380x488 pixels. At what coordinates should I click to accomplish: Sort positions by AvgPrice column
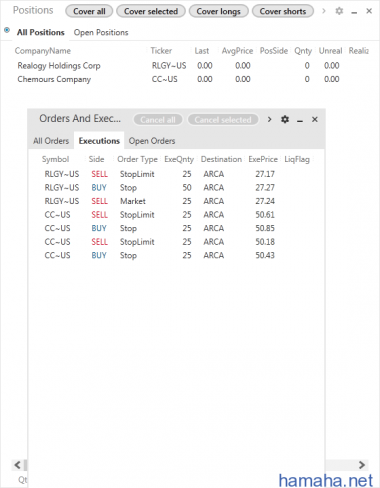[x=237, y=51]
